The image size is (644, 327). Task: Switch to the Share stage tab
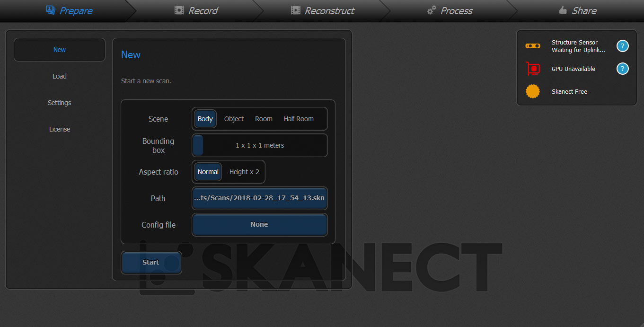pyautogui.click(x=578, y=10)
